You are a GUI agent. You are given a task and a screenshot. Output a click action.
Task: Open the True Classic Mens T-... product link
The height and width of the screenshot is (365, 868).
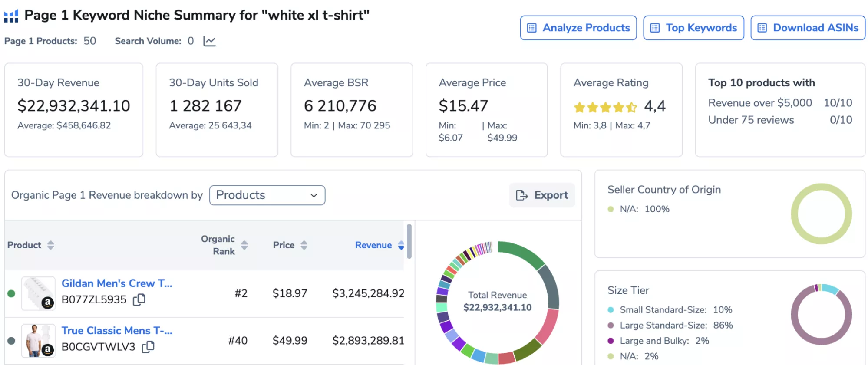117,331
